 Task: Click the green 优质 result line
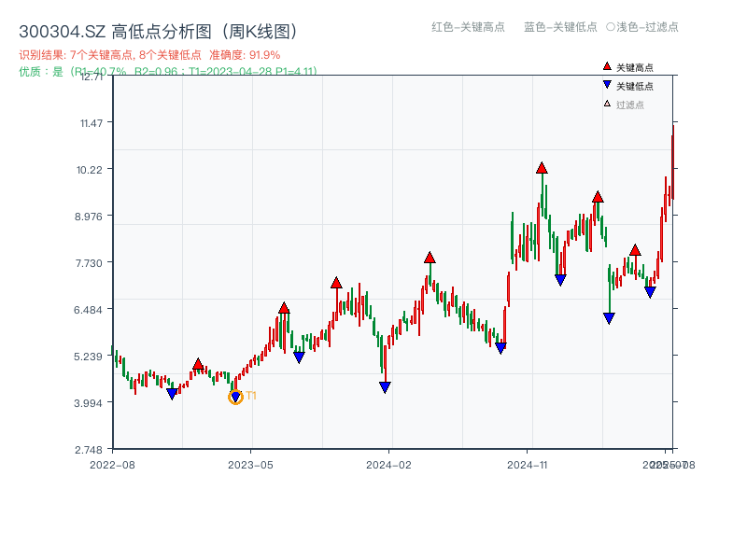tap(168, 72)
